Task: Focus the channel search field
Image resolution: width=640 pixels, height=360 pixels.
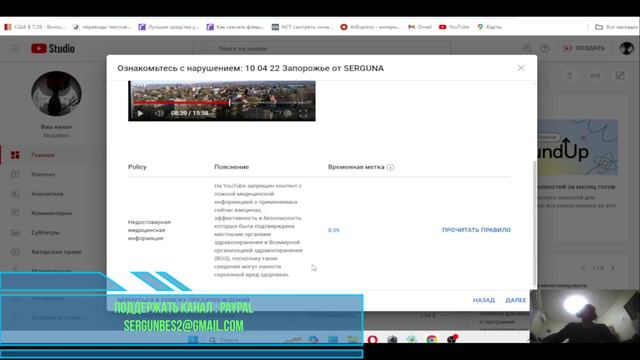Action: (322, 49)
